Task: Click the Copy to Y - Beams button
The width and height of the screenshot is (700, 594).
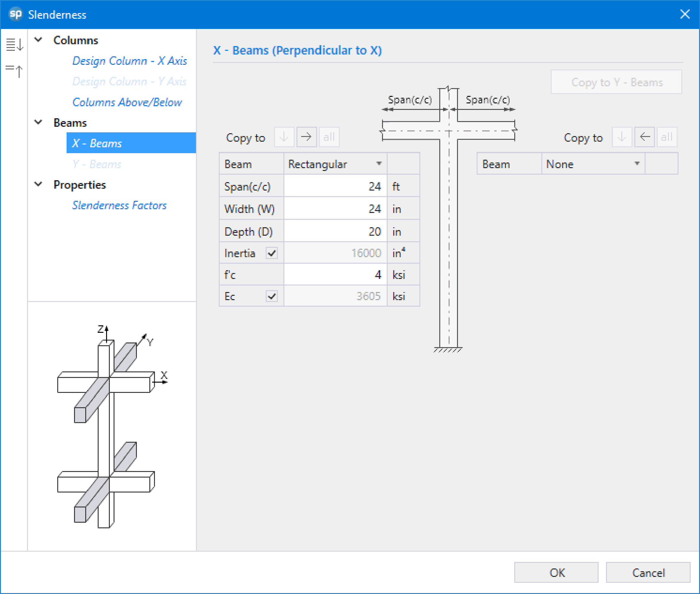Action: tap(617, 82)
